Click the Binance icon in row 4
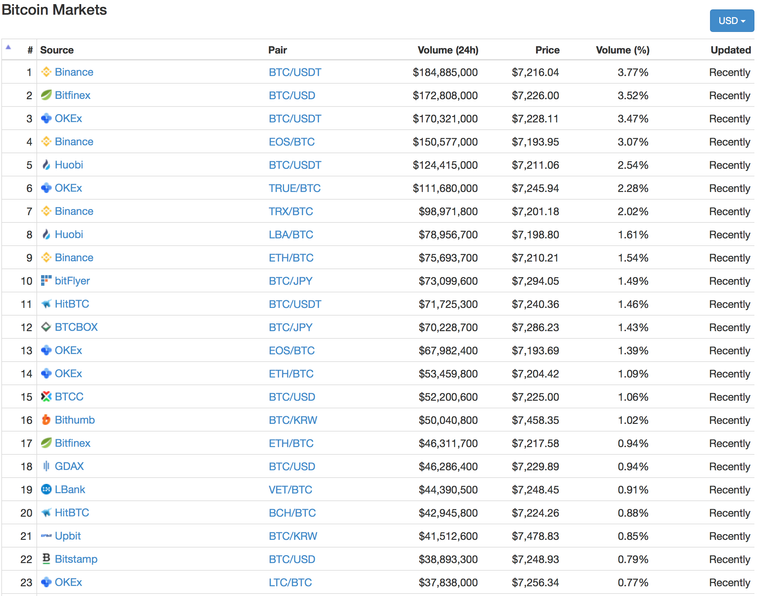 pyautogui.click(x=46, y=142)
